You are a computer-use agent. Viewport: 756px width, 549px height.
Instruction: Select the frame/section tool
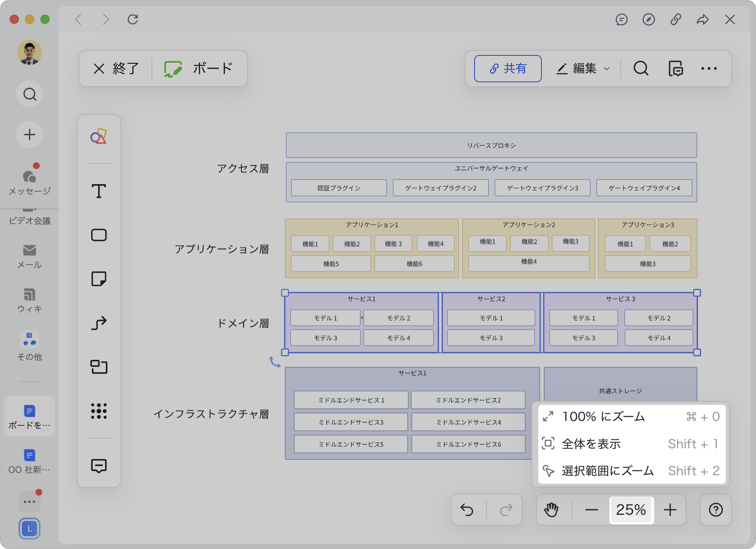coord(99,367)
